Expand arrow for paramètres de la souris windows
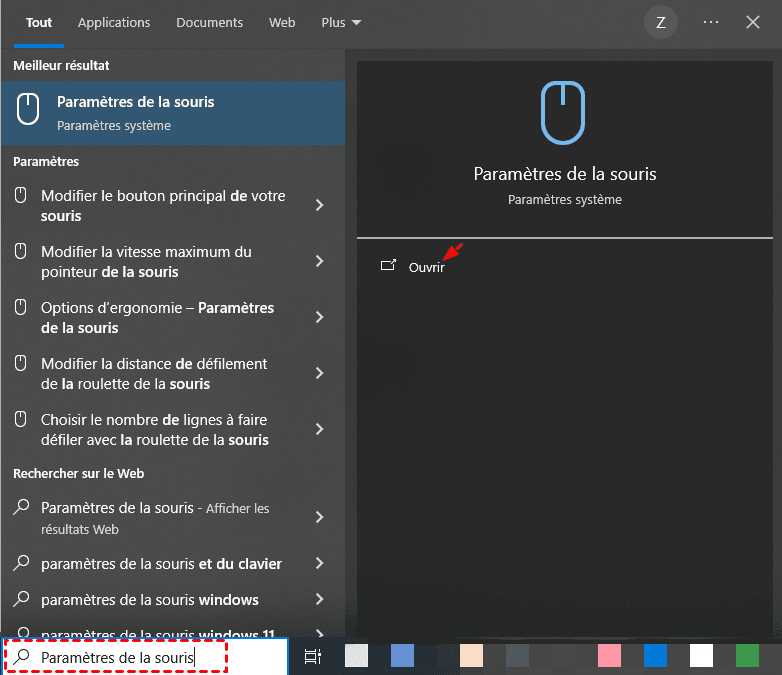This screenshot has width=782, height=675. click(x=320, y=599)
